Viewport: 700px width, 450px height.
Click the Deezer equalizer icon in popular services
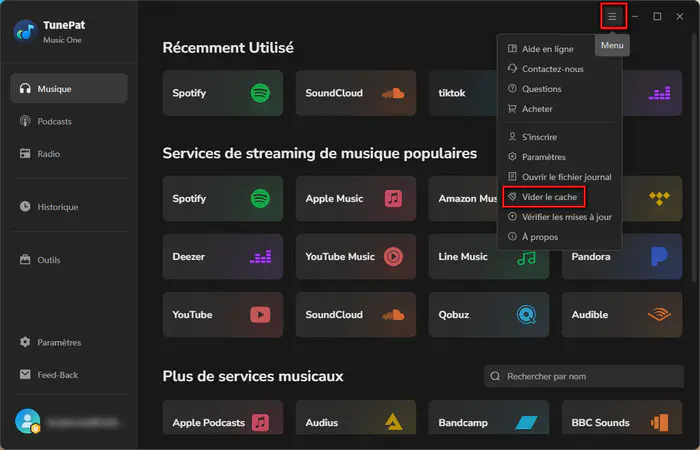coord(260,257)
